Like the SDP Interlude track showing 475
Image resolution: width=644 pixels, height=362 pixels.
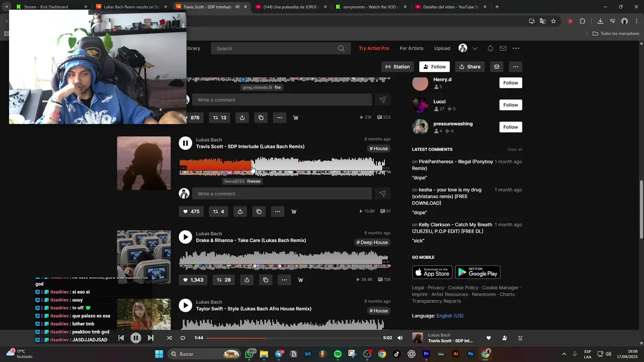(191, 212)
